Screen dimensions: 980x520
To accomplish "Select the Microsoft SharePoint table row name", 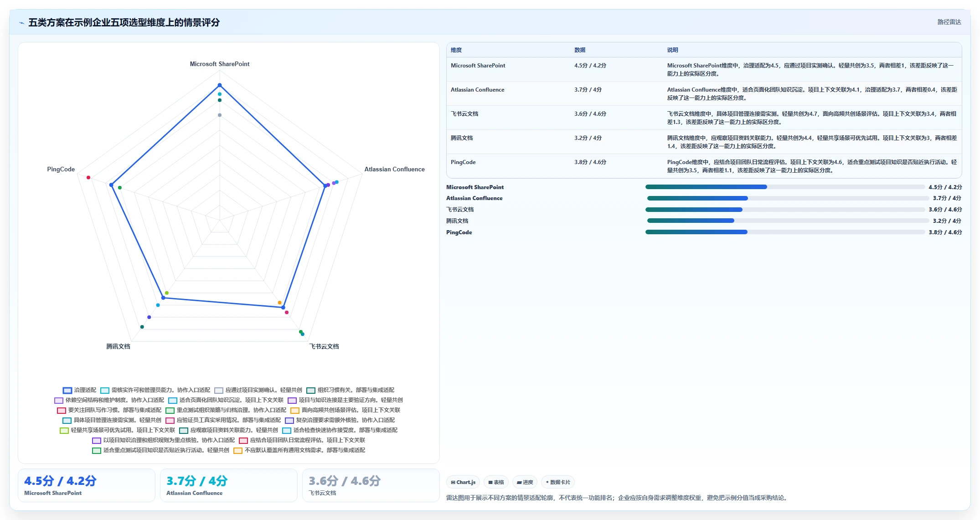I will pos(478,66).
